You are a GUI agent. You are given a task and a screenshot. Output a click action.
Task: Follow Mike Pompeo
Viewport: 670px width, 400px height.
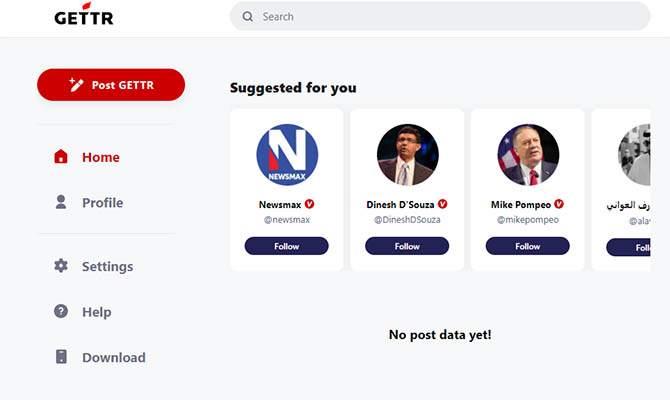coord(528,246)
